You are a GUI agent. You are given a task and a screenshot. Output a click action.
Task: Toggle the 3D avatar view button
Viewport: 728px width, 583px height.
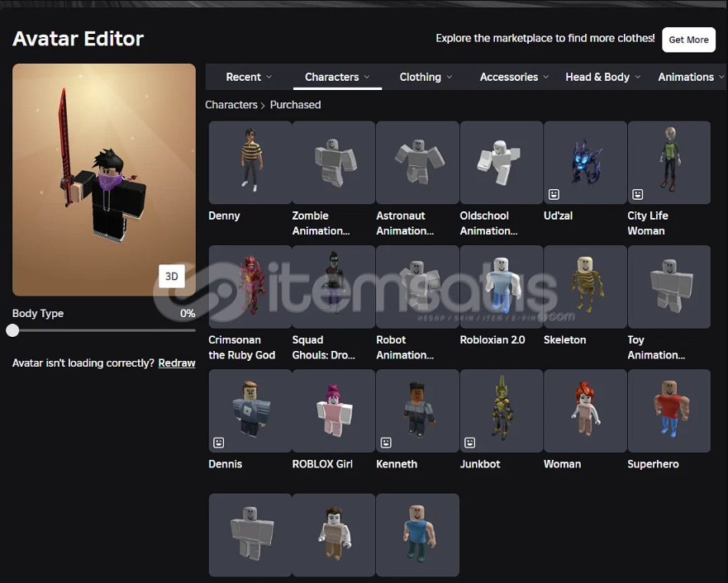[172, 277]
